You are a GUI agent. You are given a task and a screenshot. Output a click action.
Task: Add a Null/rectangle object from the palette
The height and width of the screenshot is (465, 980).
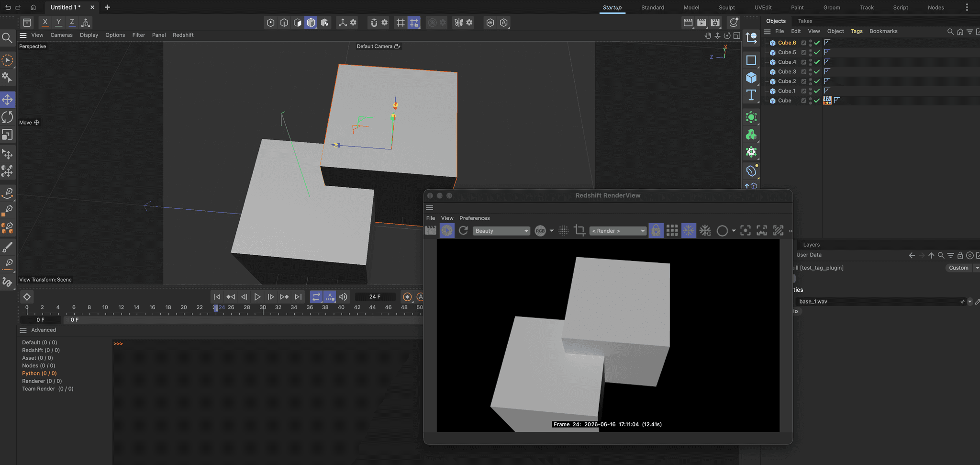[x=751, y=60]
